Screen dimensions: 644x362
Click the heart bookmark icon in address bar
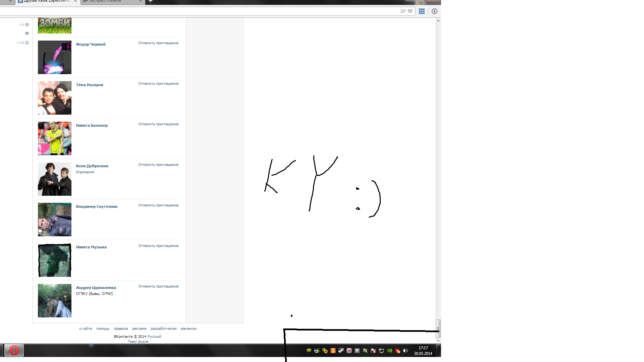[410, 11]
